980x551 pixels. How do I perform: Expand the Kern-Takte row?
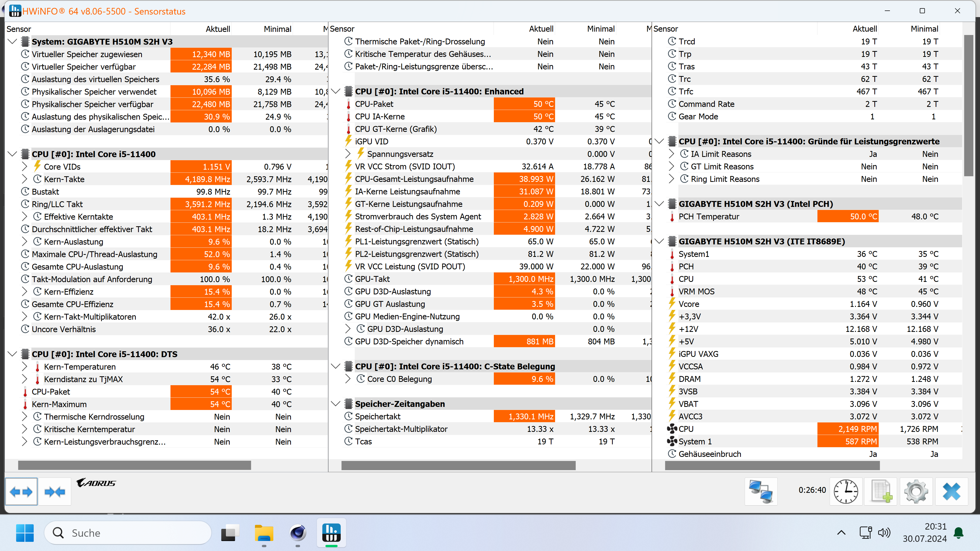(25, 179)
